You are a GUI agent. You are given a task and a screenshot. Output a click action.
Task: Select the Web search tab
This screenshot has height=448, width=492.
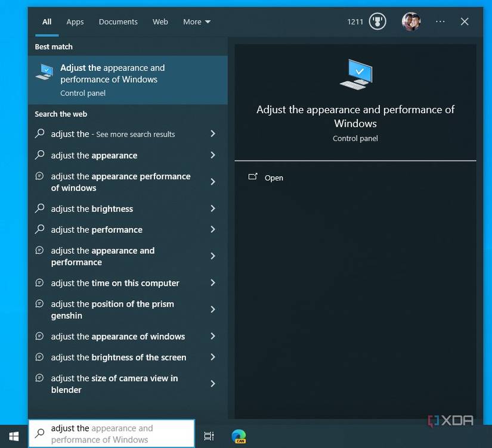click(160, 21)
